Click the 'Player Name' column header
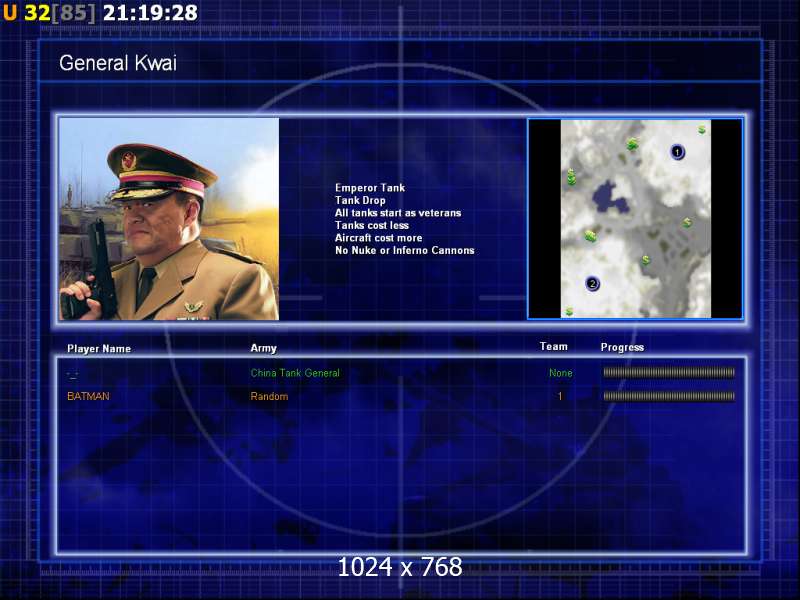800x600 pixels. click(99, 349)
